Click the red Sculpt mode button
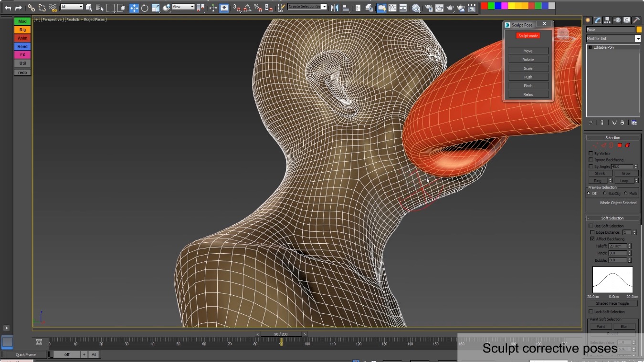644x362 pixels. pos(528,36)
